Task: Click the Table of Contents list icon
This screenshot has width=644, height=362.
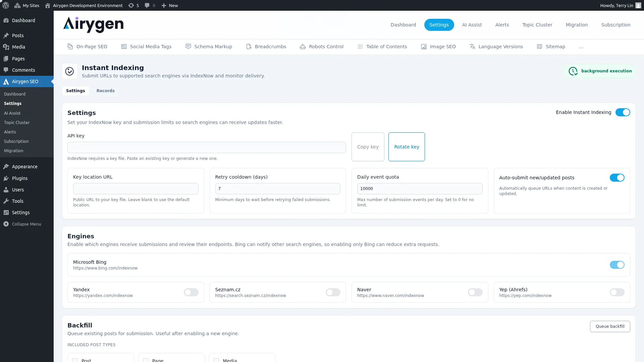Action: pyautogui.click(x=360, y=47)
